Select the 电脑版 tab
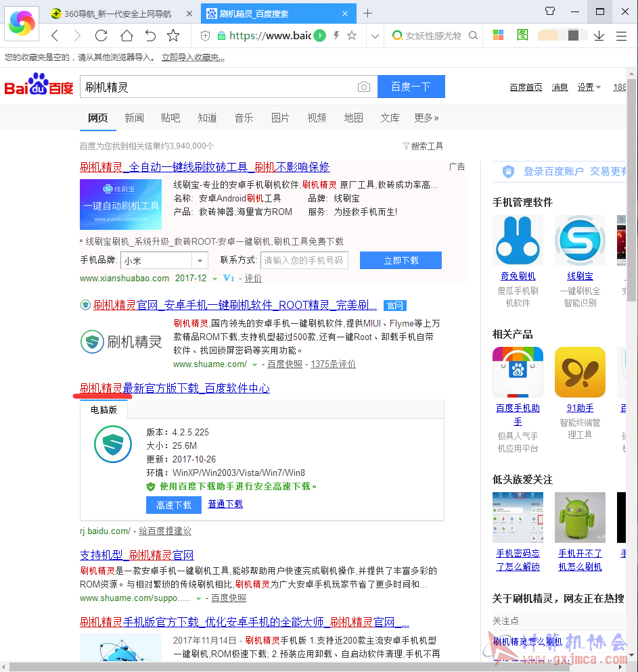Viewport: 638px width, 672px height. (104, 410)
